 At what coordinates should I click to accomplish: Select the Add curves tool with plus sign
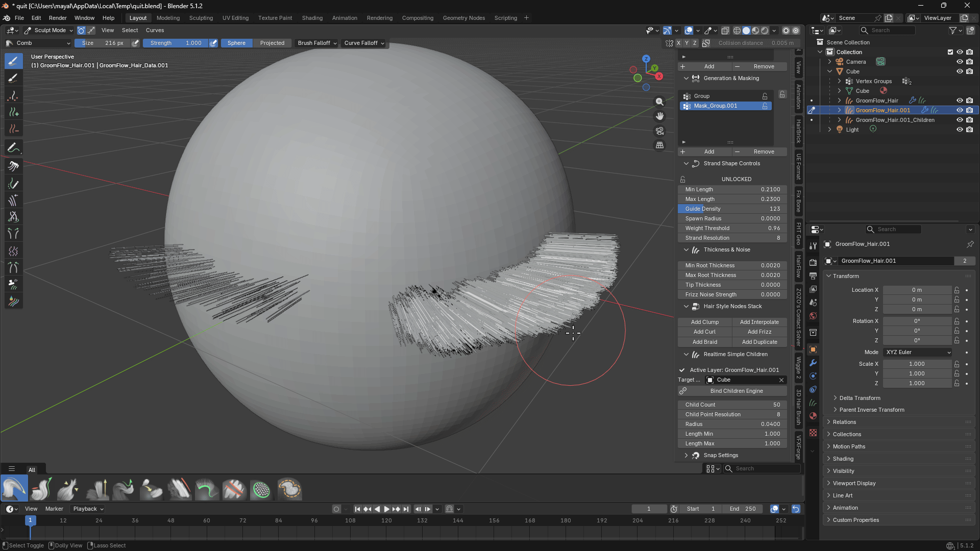coord(14,112)
